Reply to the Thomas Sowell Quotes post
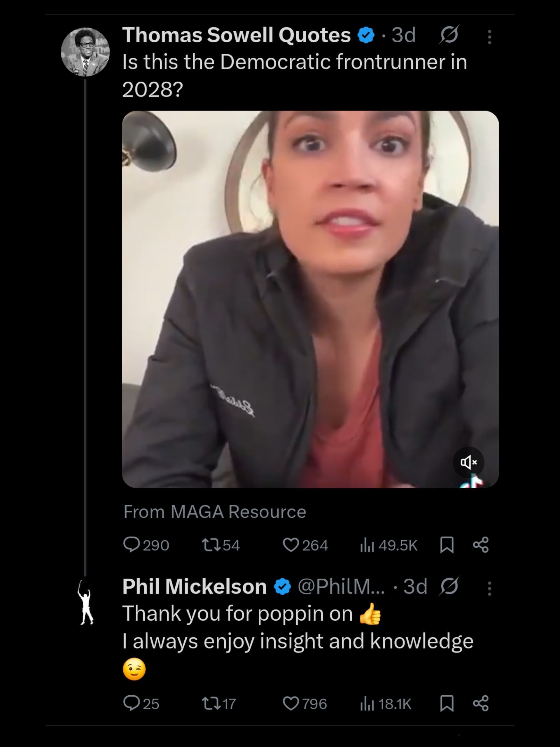The width and height of the screenshot is (560, 747). pyautogui.click(x=132, y=545)
